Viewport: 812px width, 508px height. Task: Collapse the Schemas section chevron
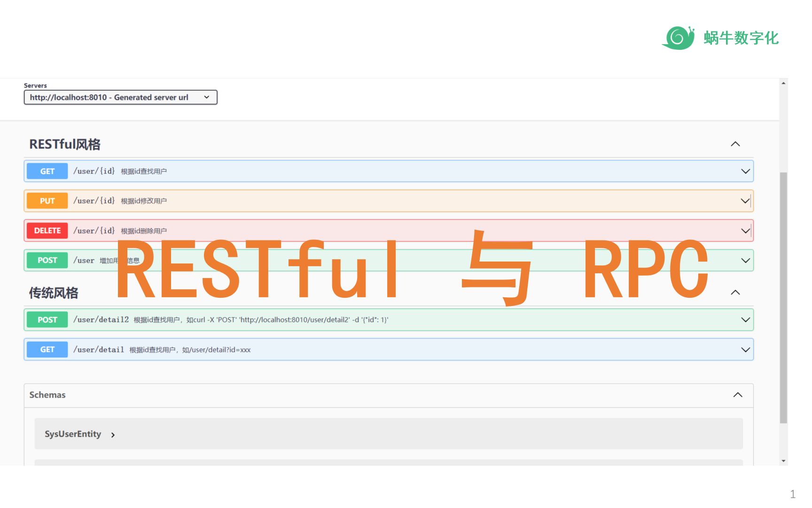click(738, 395)
